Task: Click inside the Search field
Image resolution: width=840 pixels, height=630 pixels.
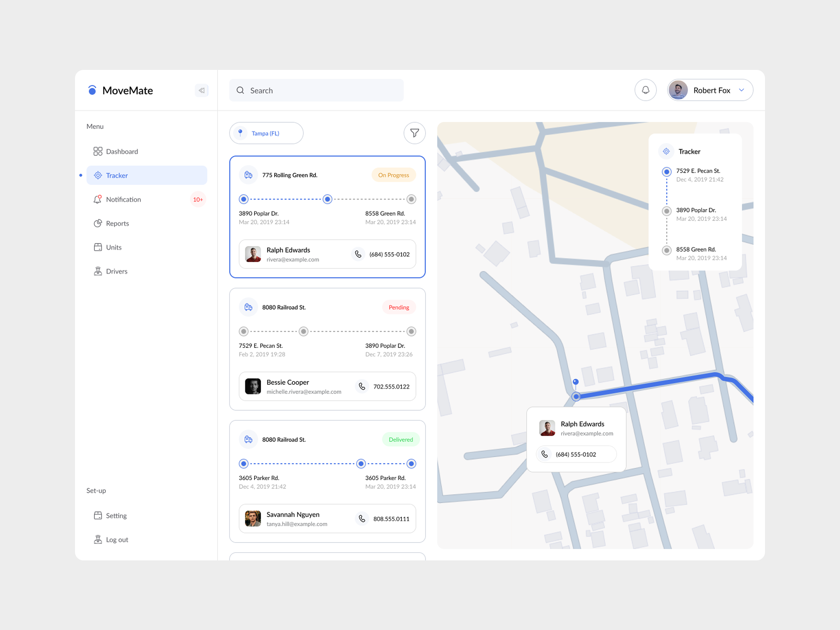Action: (x=316, y=90)
